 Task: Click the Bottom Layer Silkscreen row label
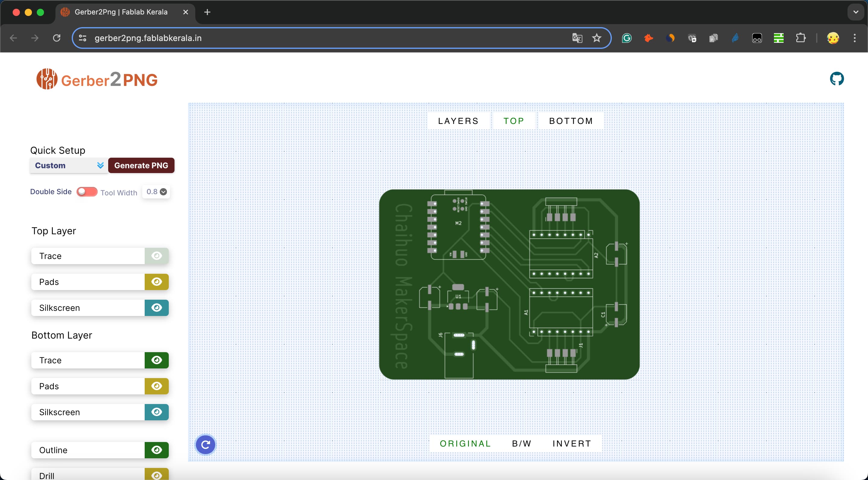(x=60, y=412)
